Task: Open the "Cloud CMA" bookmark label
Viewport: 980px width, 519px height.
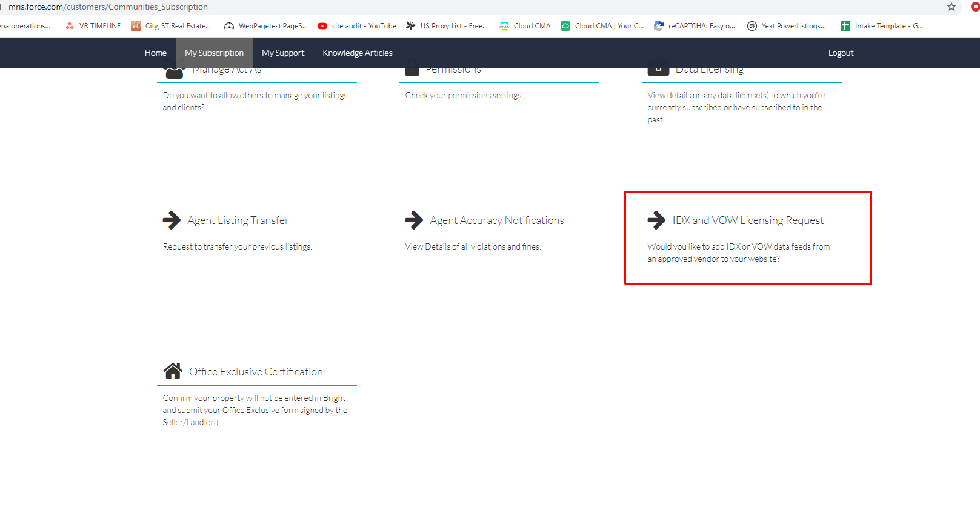Action: pos(532,26)
